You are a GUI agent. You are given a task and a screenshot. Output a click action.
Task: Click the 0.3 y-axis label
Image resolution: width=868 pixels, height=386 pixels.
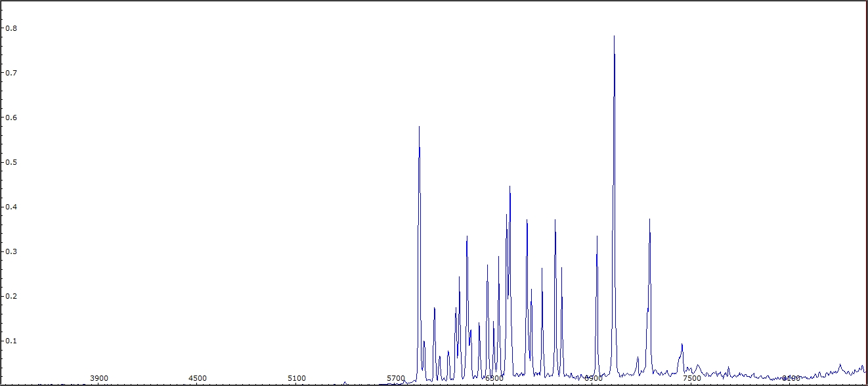pyautogui.click(x=11, y=251)
